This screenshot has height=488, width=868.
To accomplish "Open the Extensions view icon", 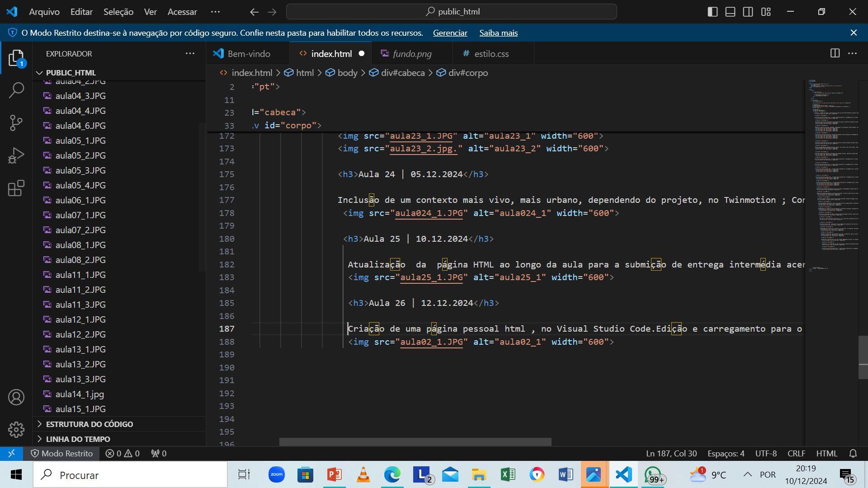I will pos(16,188).
